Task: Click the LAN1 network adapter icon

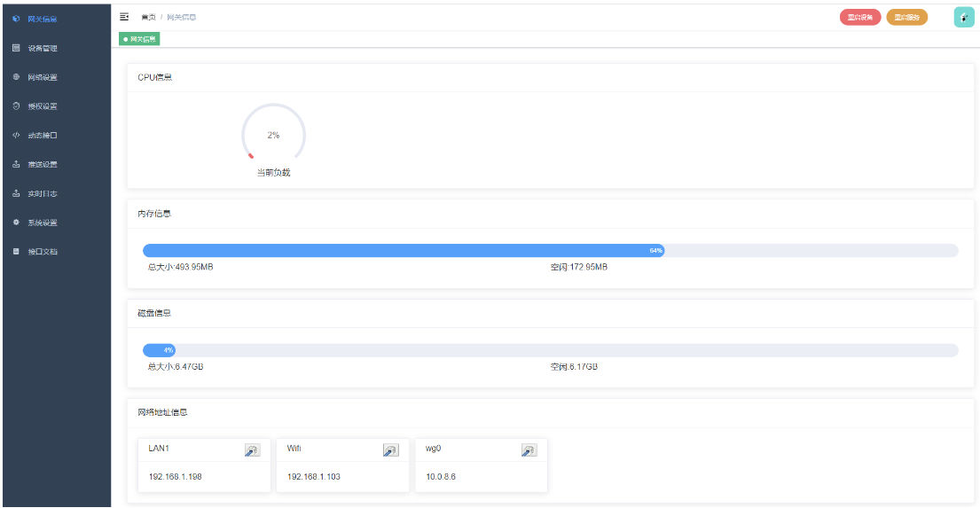Action: pos(252,450)
